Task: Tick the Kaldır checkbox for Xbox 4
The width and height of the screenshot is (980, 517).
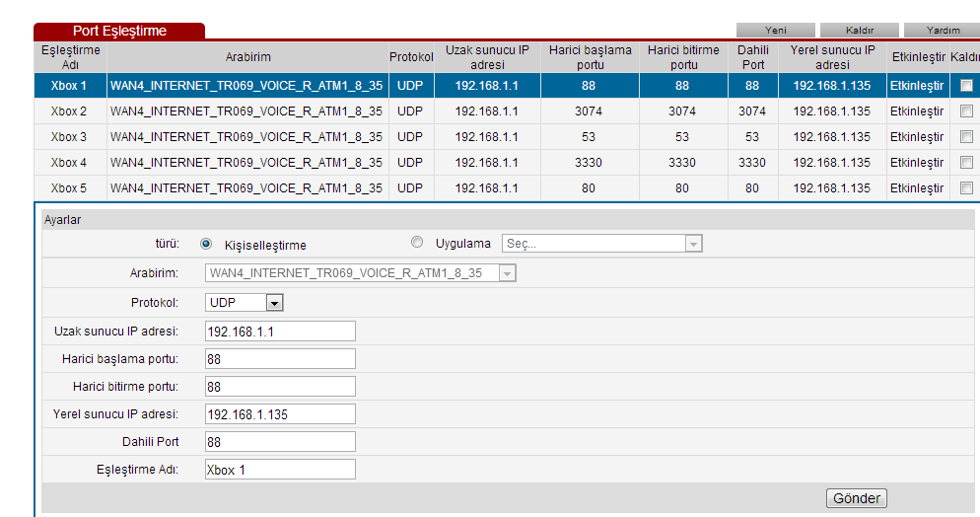Action: coord(966,163)
